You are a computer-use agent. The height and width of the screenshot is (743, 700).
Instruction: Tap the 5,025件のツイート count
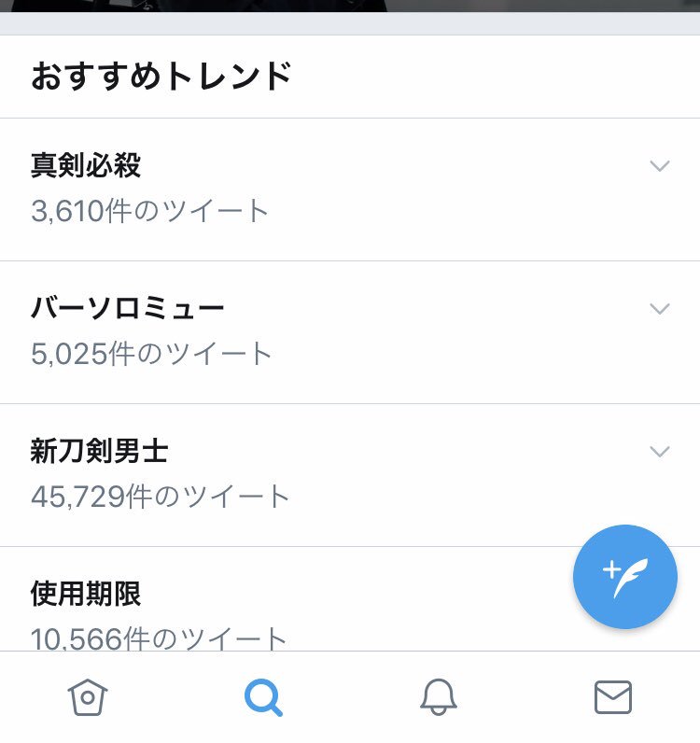point(151,354)
